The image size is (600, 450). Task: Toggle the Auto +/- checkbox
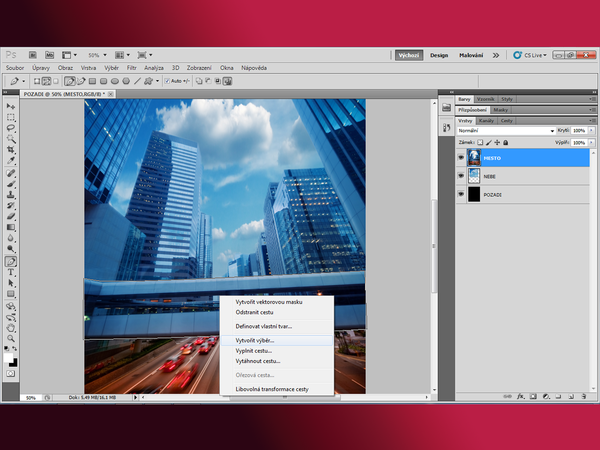[166, 81]
